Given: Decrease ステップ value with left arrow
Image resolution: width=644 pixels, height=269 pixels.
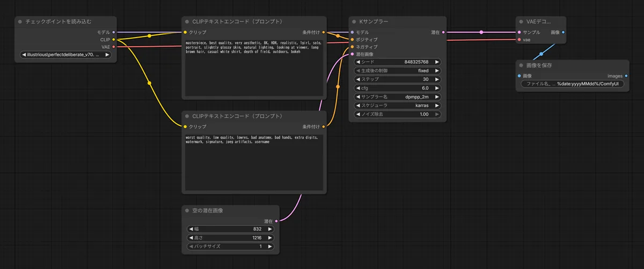Looking at the screenshot, I should tap(358, 79).
